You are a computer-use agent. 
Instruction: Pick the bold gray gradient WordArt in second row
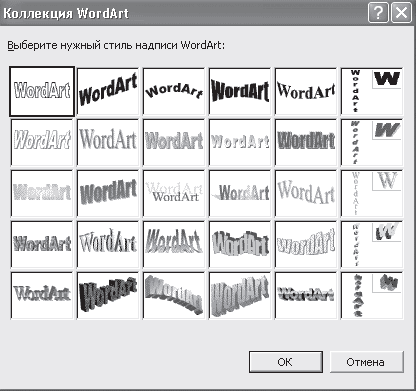[174, 142]
